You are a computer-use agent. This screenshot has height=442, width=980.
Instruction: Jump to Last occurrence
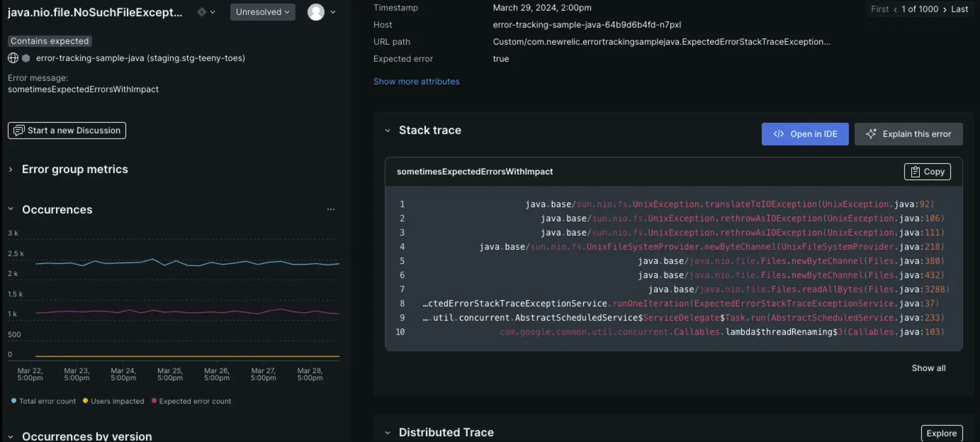[x=959, y=9]
